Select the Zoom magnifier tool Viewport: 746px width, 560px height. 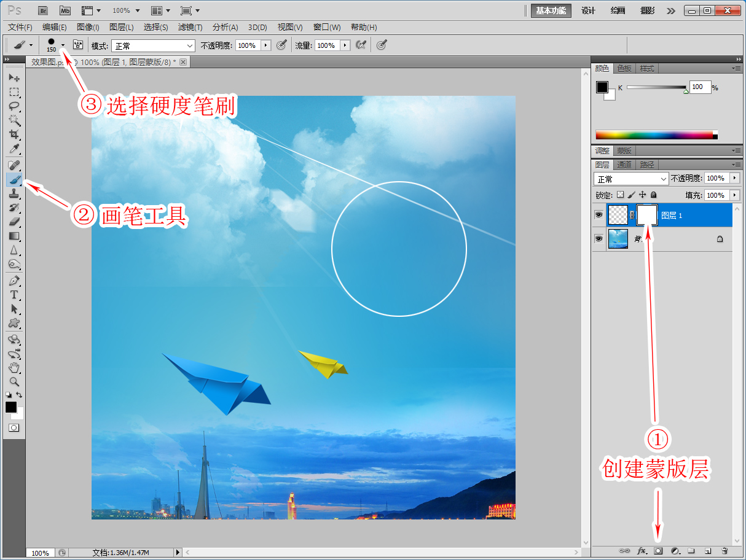pyautogui.click(x=14, y=381)
